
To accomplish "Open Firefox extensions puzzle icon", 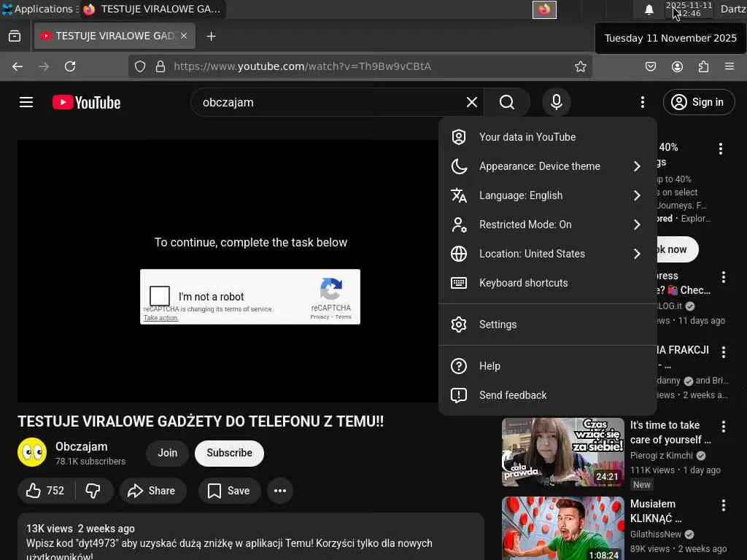I will [x=703, y=66].
